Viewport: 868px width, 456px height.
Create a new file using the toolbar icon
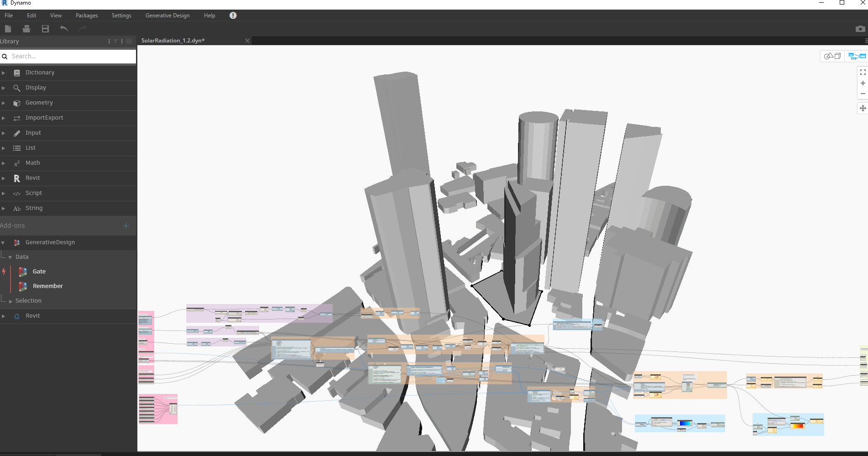click(x=8, y=28)
